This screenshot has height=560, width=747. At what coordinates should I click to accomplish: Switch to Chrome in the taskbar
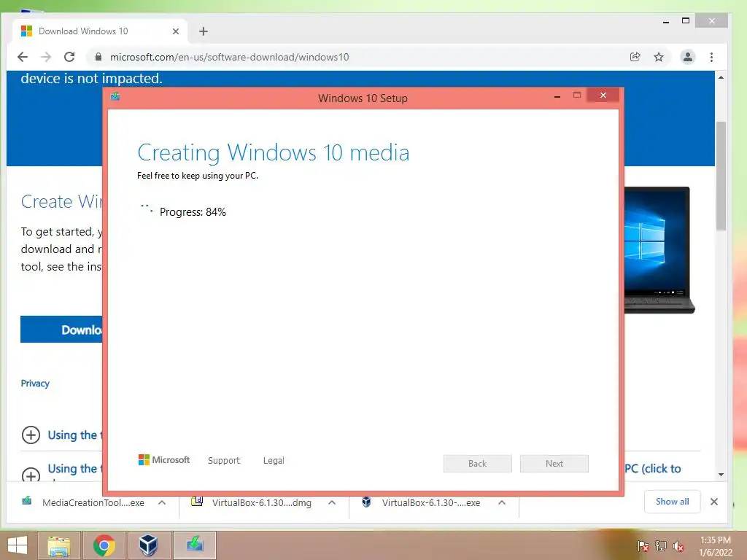(104, 545)
